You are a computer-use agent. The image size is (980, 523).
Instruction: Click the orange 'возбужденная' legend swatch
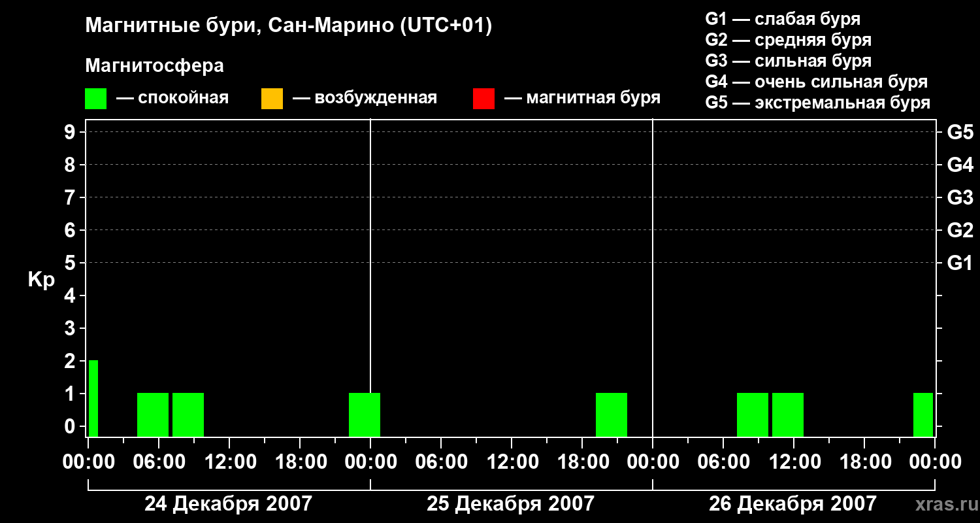(x=272, y=99)
